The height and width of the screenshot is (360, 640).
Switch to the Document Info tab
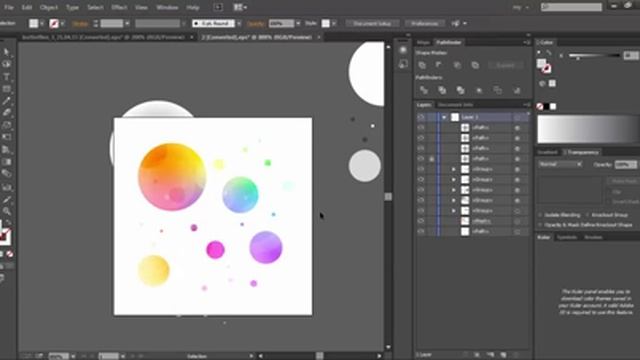pyautogui.click(x=455, y=105)
